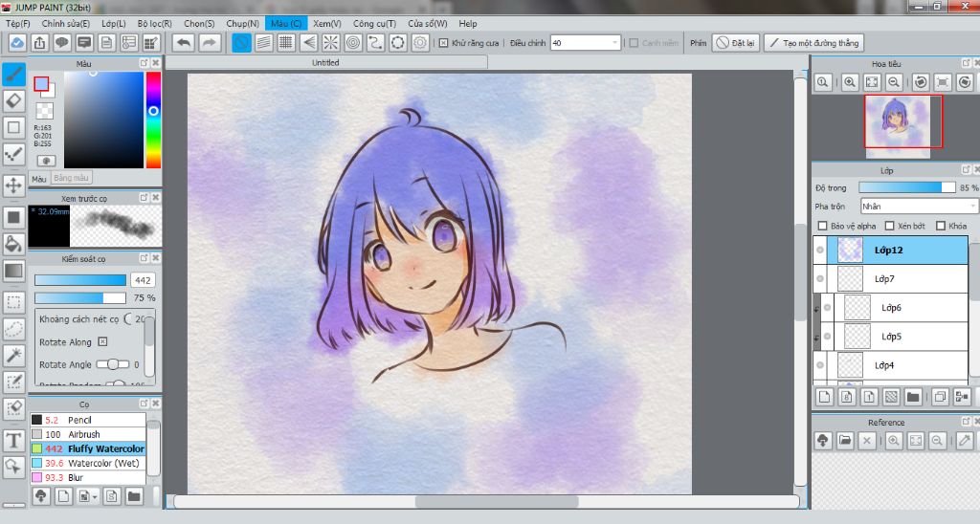Image resolution: width=980 pixels, height=524 pixels.
Task: Select the Magic Wand tool
Action: (x=13, y=356)
